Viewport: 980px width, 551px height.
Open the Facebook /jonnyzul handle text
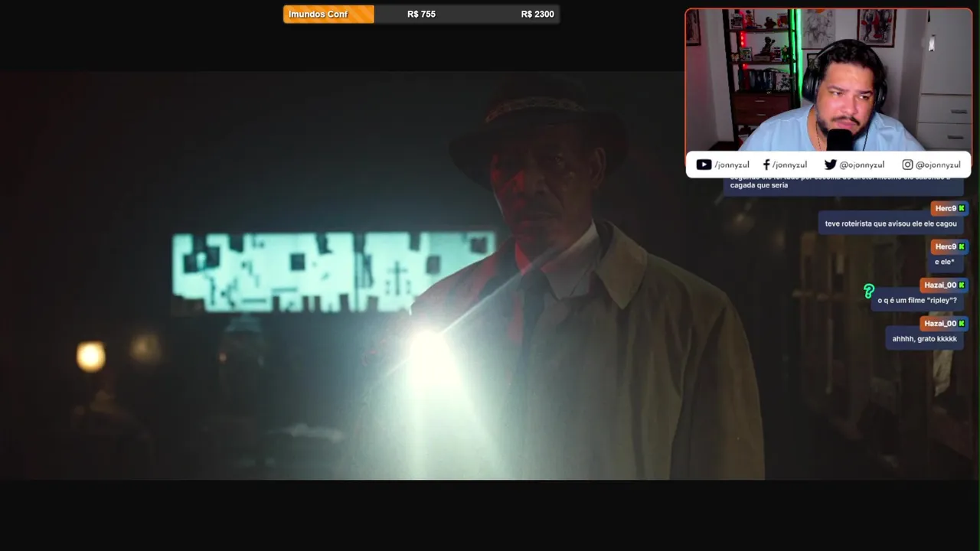[789, 165]
